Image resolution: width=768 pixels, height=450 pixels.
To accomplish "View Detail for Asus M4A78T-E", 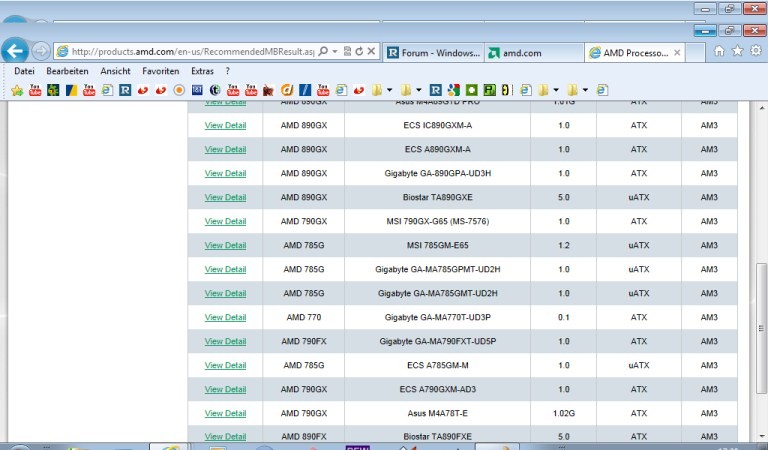I will (x=225, y=413).
